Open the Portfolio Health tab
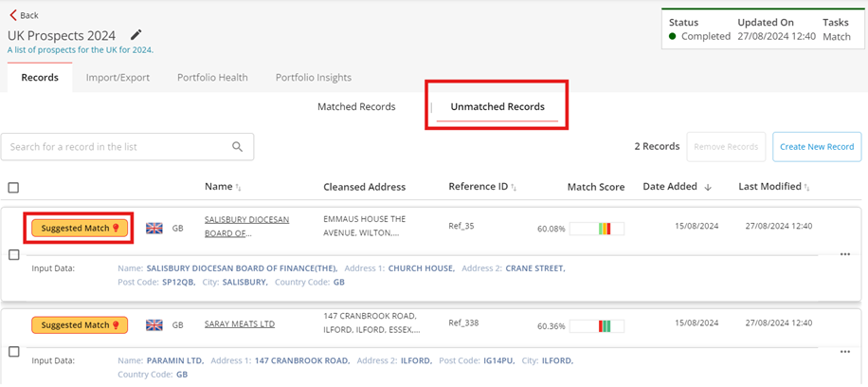The height and width of the screenshot is (387, 868). tap(212, 78)
